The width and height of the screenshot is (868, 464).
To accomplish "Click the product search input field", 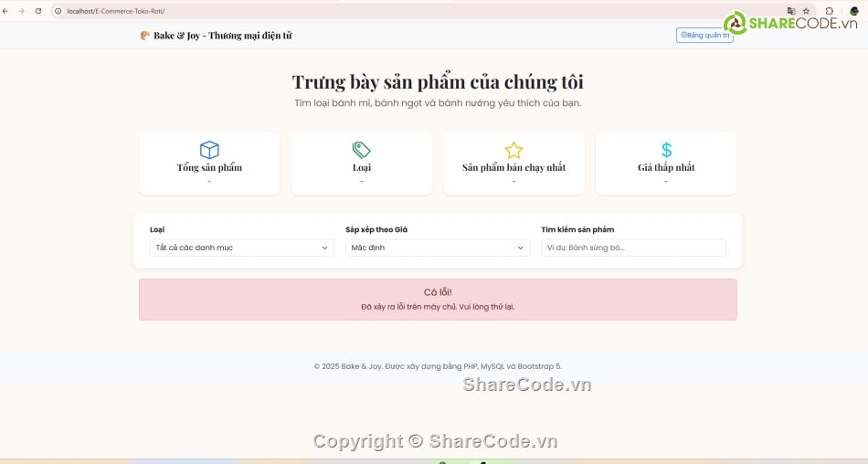I will coord(633,248).
